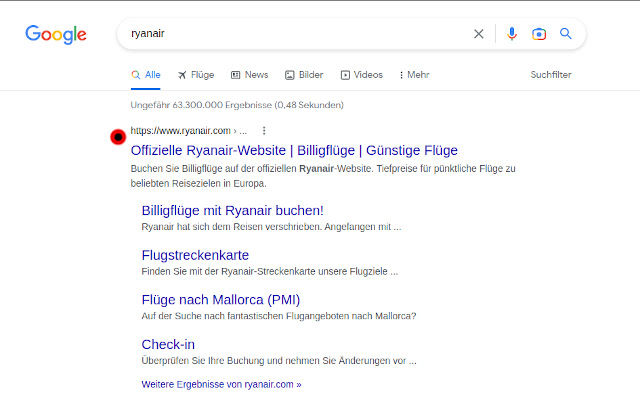
Task: Open the Suchfilter options
Action: 551,75
